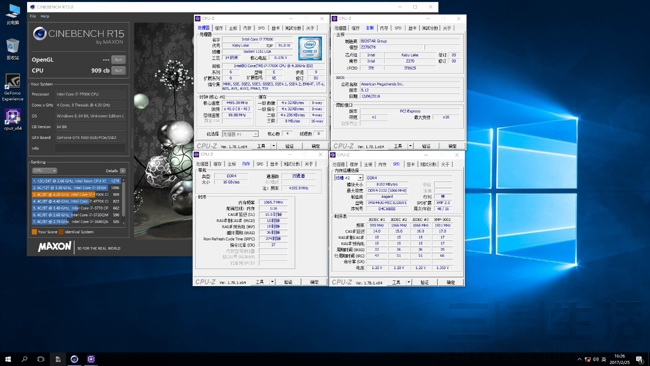Click the 909 cb CPU score
This screenshot has height=366, width=650.
pos(100,70)
